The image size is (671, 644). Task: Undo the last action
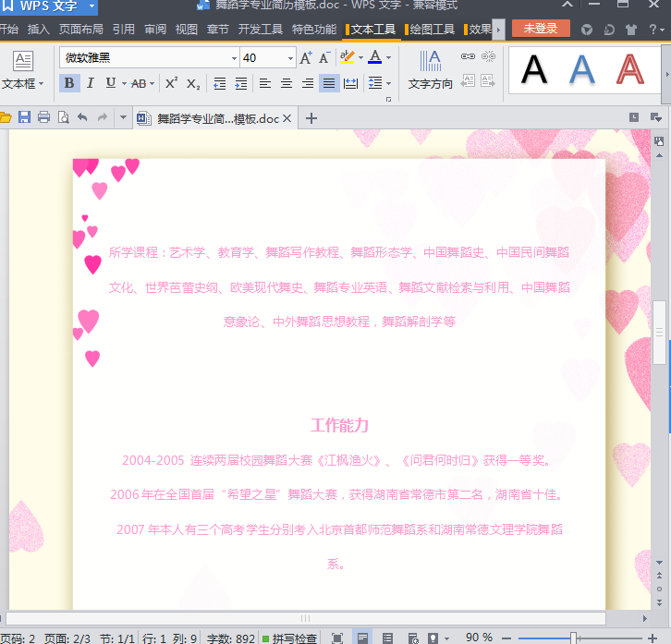click(x=82, y=117)
